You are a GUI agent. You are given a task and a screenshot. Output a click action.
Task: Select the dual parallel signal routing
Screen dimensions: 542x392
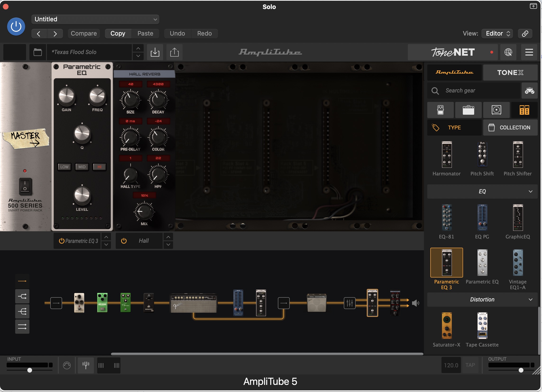pos(22,327)
